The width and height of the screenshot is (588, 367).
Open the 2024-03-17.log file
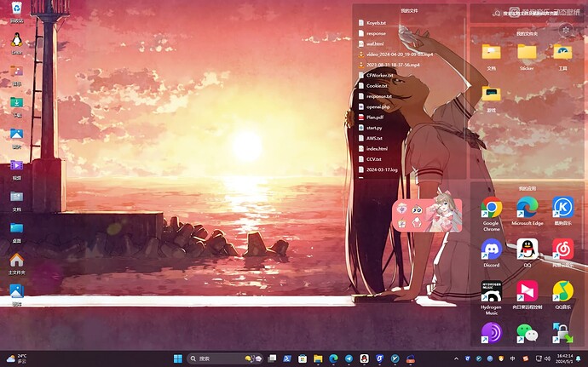[x=378, y=169]
